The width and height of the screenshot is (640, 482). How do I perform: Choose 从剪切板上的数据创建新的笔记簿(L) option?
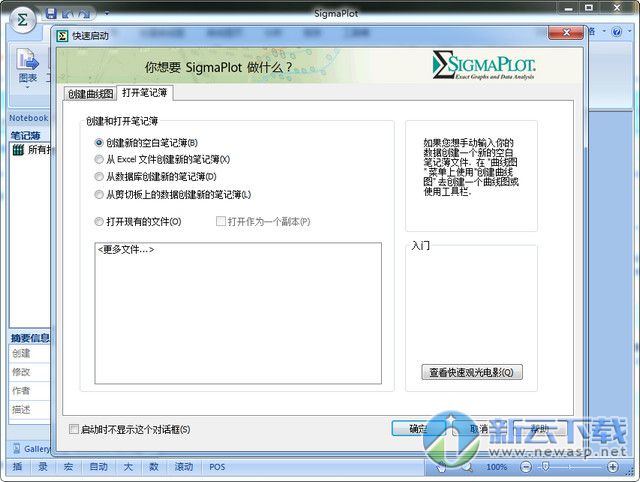[x=173, y=195]
